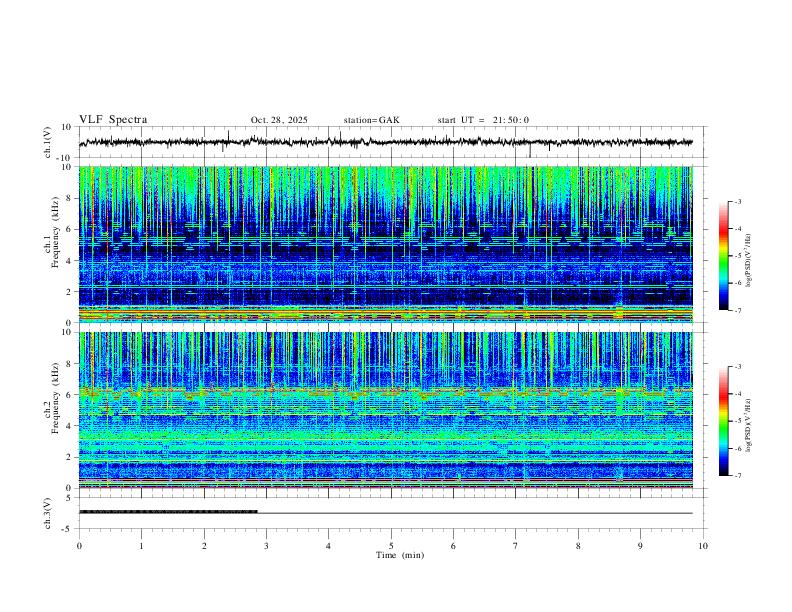Click inside the ch.1 spectrogram panel

[386, 244]
